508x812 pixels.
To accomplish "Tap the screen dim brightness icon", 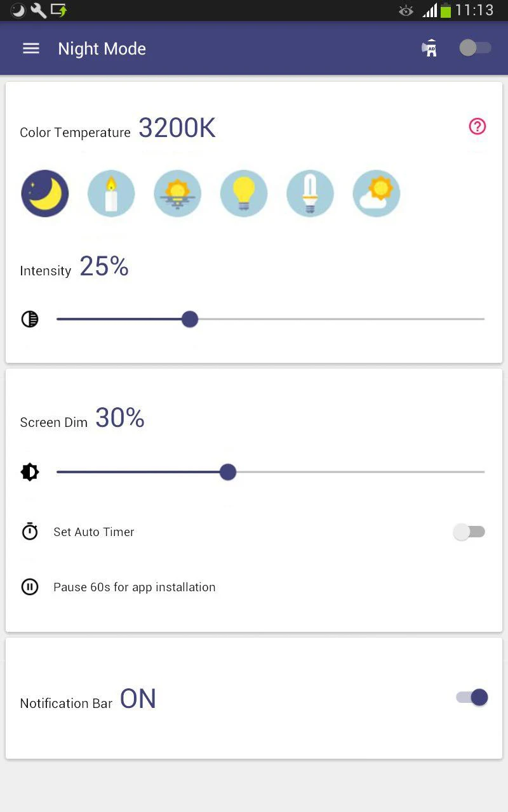I will point(30,472).
